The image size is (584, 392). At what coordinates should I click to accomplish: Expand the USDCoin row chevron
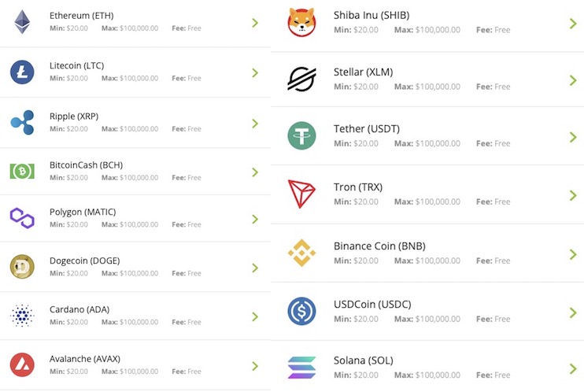point(573,312)
